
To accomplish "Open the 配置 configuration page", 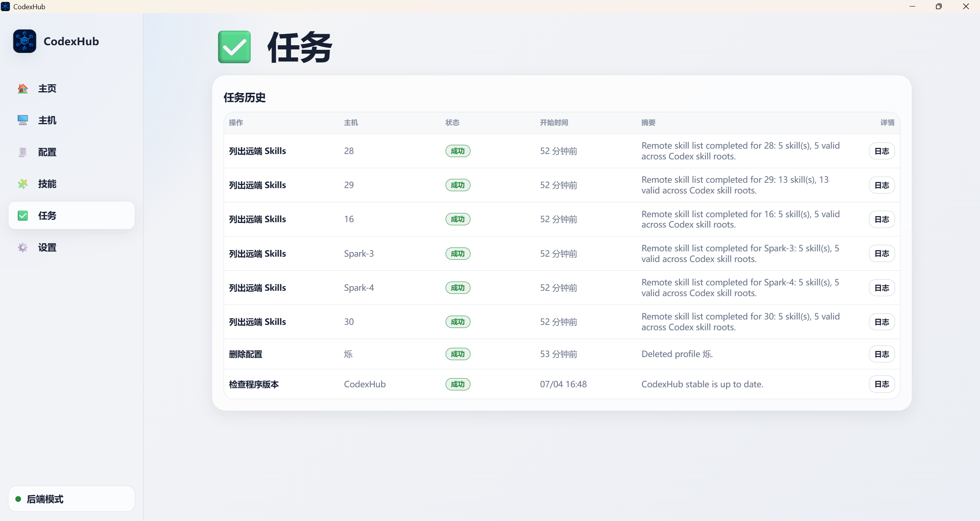I will point(72,152).
